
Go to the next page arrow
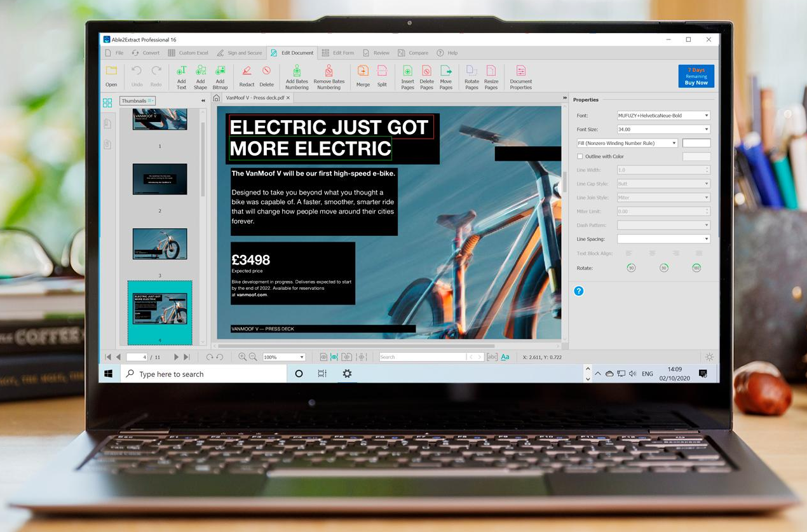177,357
